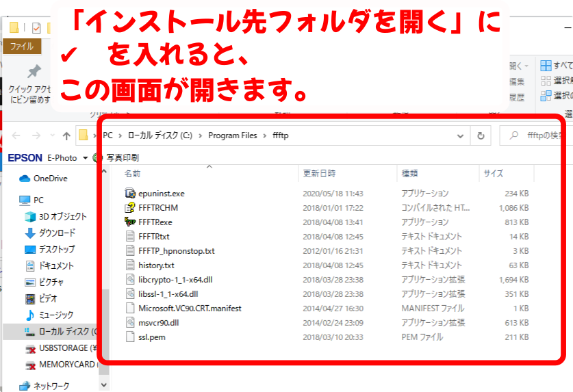Open recent locations dropdown arrow

(52, 136)
